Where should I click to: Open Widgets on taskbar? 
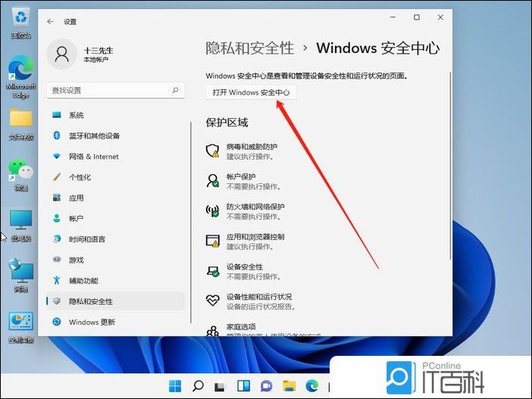point(243,386)
